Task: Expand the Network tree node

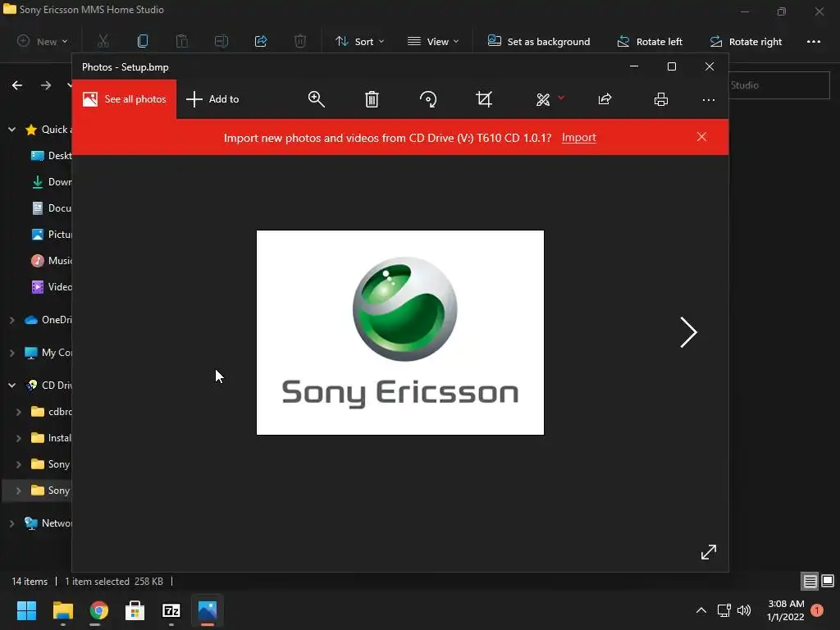Action: point(11,523)
